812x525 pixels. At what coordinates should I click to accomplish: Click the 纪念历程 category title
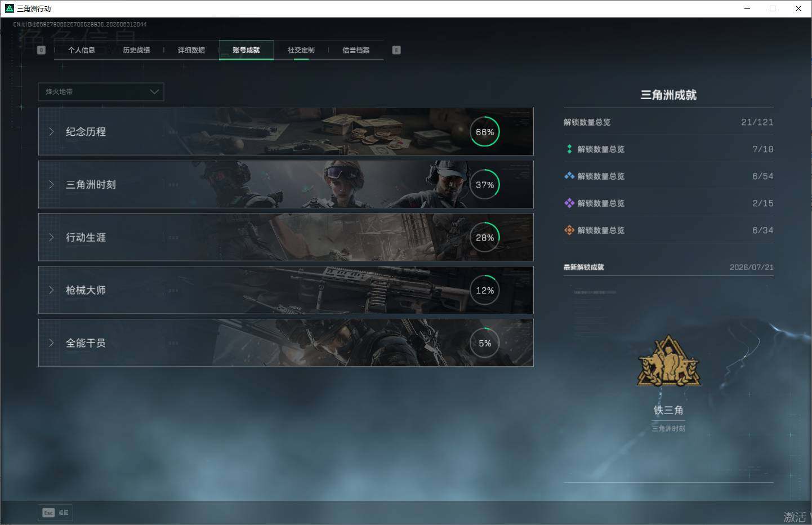(86, 132)
